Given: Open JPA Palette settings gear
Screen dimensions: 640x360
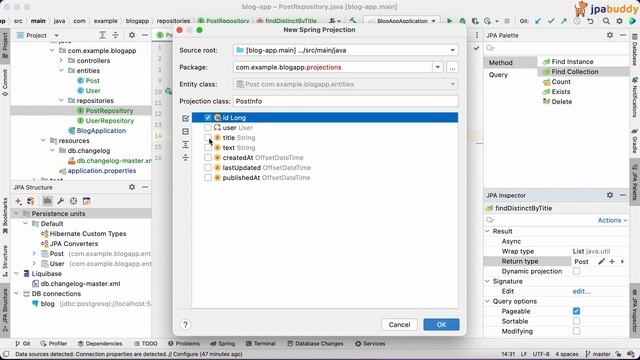Looking at the screenshot, I should pyautogui.click(x=610, y=35).
